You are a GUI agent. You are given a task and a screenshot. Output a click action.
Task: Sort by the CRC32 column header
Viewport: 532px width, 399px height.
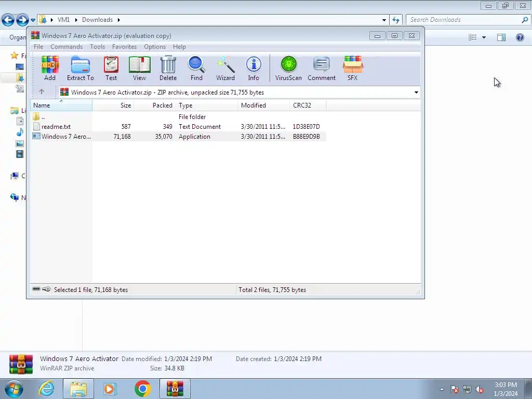(x=308, y=105)
